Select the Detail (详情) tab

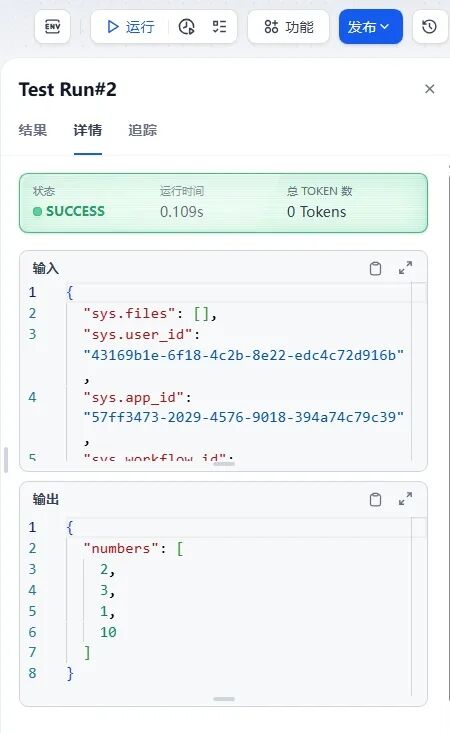click(87, 130)
